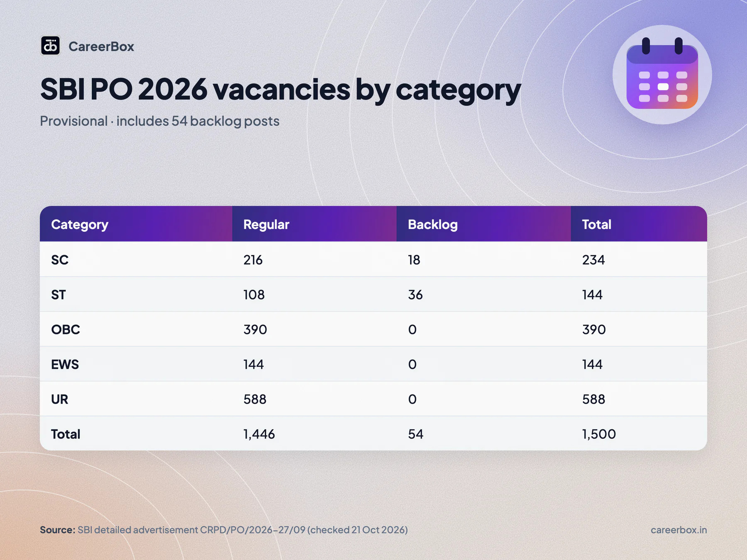Click UR total value 588
The height and width of the screenshot is (560, 747).
point(593,399)
